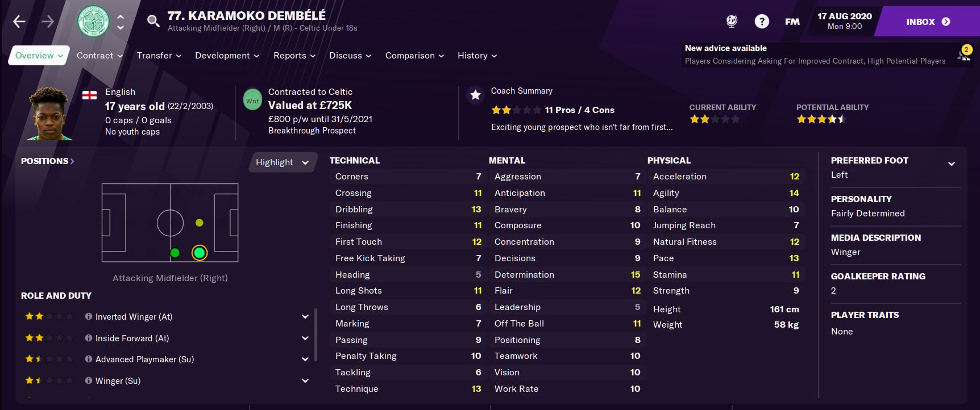Open the Contract menu
The image size is (980, 410).
click(x=99, y=56)
